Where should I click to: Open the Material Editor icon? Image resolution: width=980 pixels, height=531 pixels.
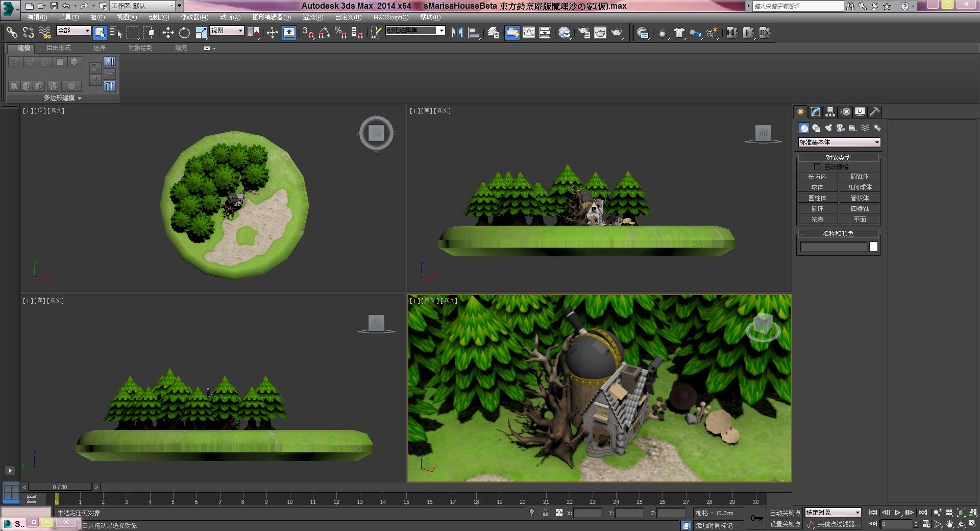click(565, 33)
